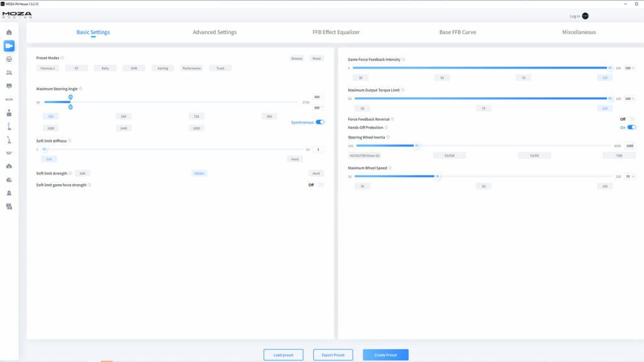Viewport: 644px width, 362px height.
Task: Set steering angle to 540 preset
Action: point(124,116)
